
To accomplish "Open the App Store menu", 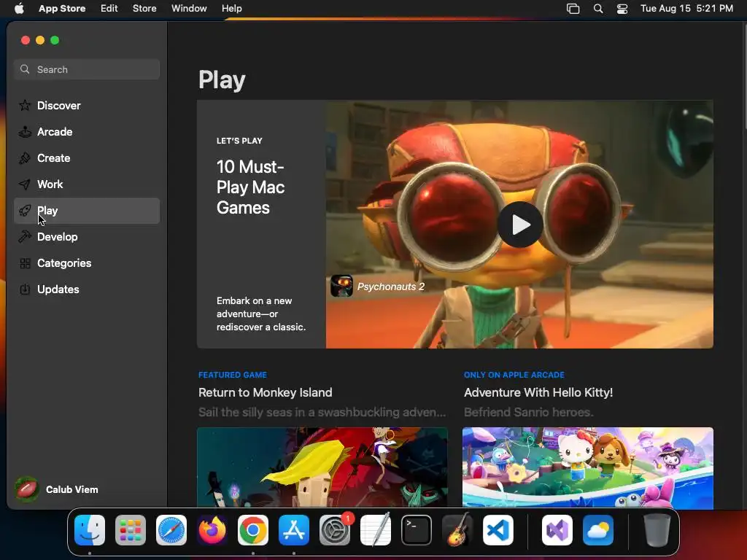I will (62, 9).
